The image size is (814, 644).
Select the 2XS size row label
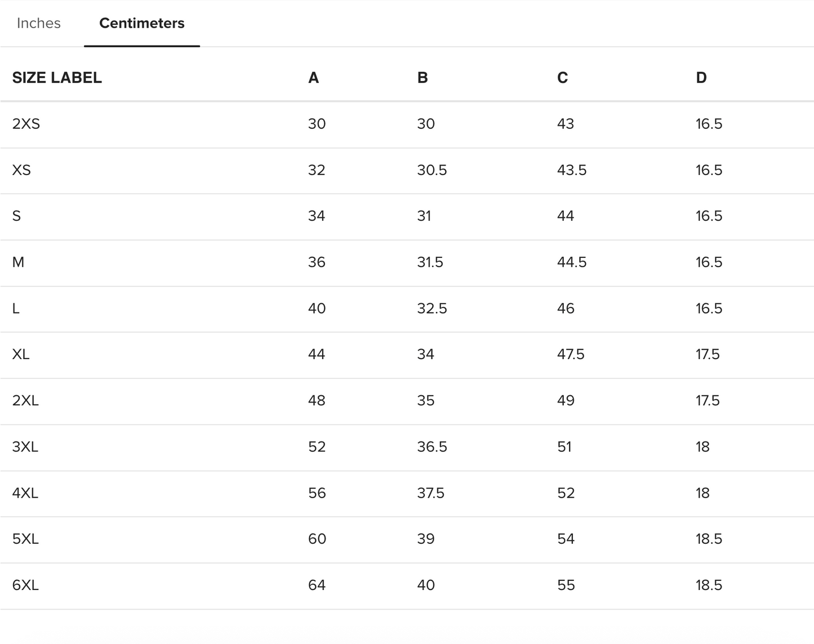26,124
